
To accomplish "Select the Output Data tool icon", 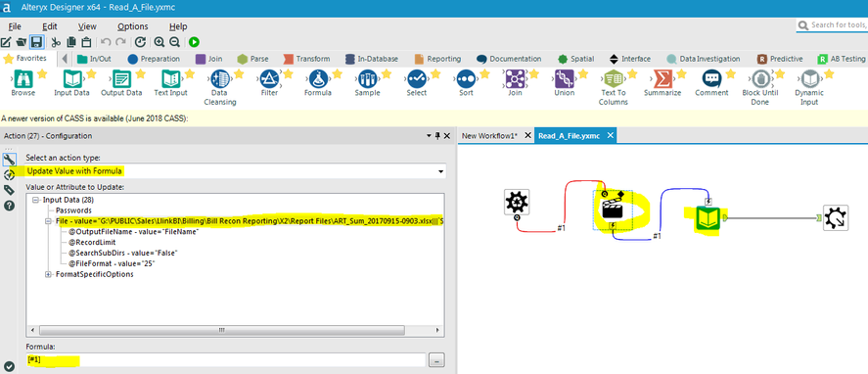I will (x=121, y=78).
